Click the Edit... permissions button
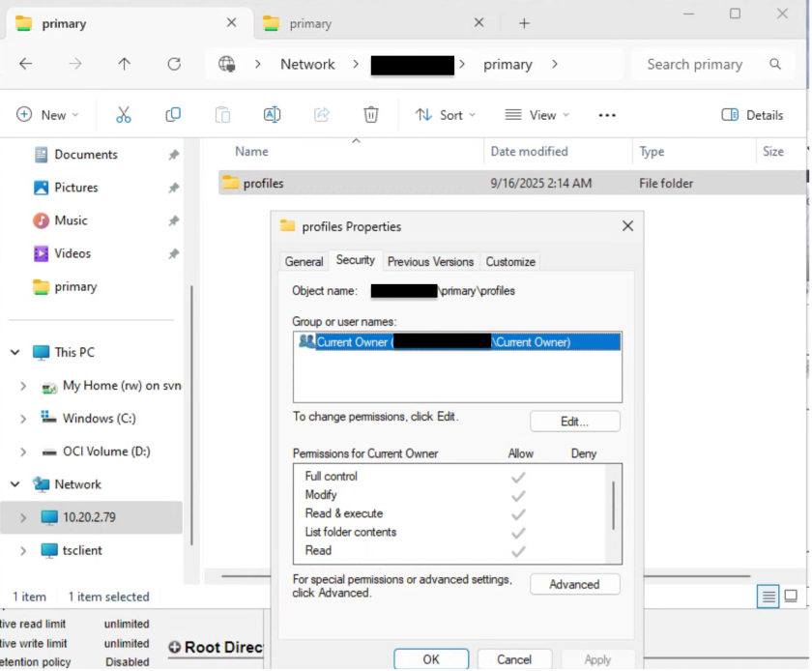The image size is (812, 671). tap(574, 422)
